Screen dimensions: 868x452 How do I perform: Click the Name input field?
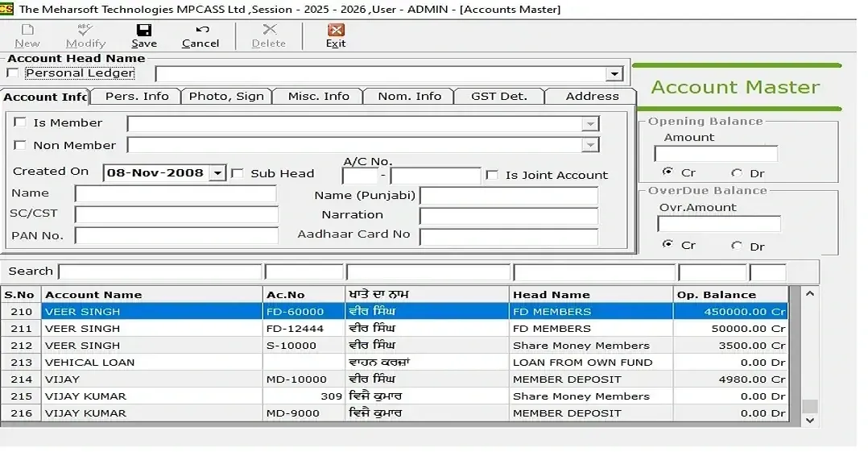point(176,194)
